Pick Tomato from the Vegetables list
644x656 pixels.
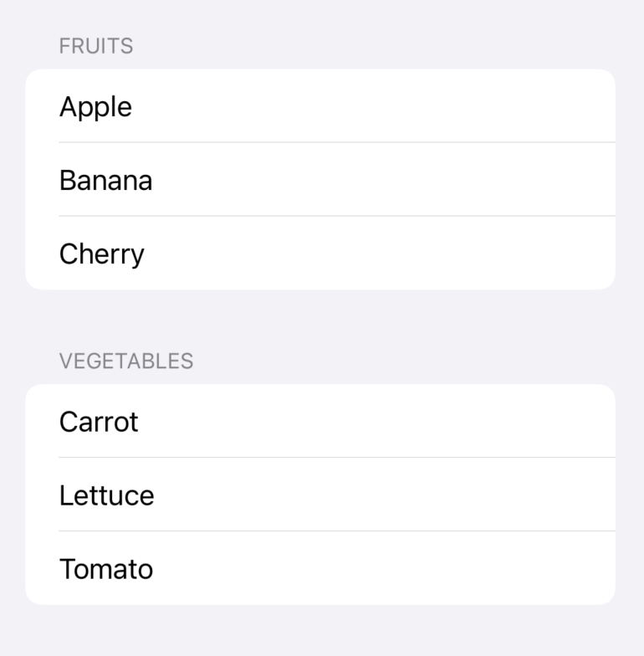[320, 569]
